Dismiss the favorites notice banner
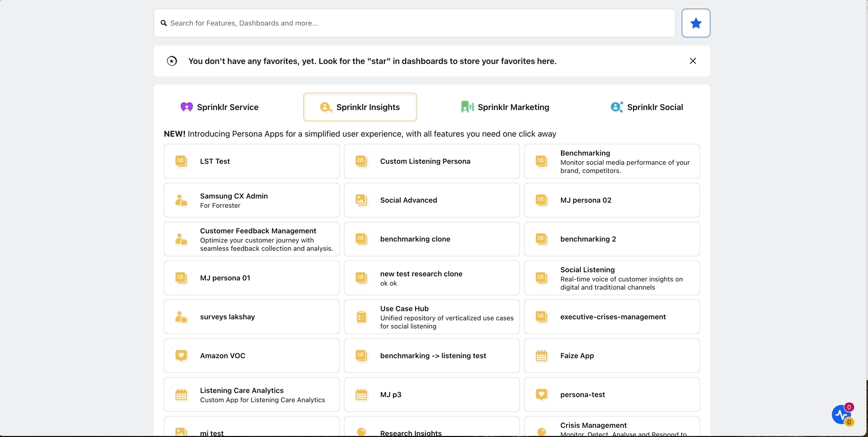The width and height of the screenshot is (868, 437). pos(693,61)
